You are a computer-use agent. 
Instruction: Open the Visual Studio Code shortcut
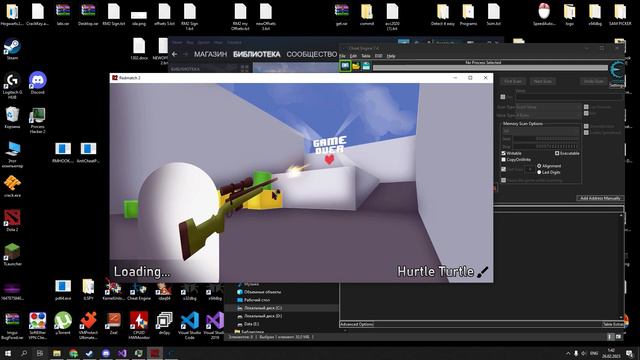(x=190, y=325)
